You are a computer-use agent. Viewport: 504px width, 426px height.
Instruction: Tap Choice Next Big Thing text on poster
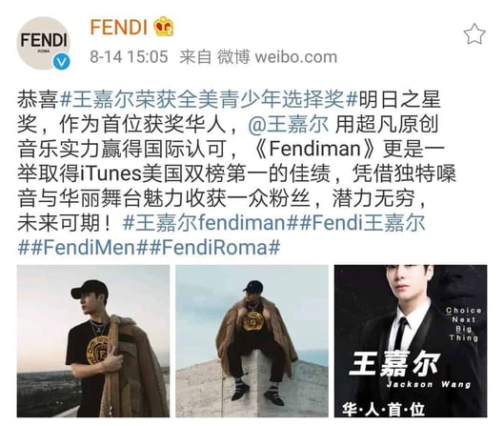(463, 324)
